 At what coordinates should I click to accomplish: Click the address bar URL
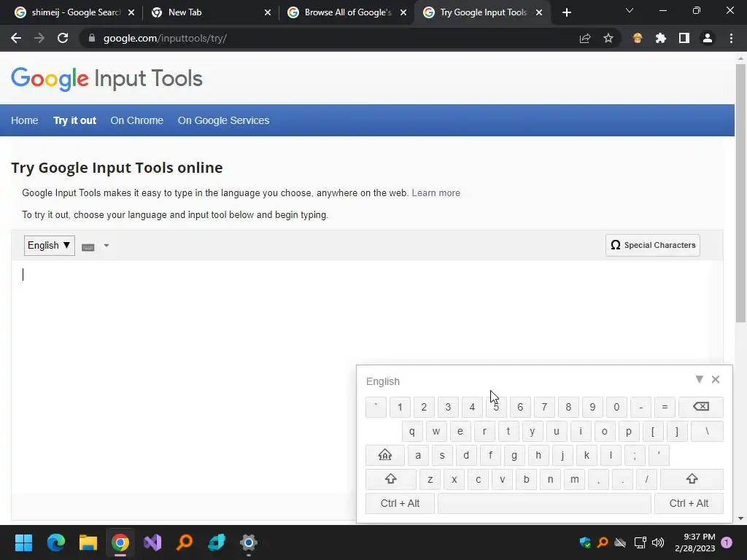click(165, 38)
